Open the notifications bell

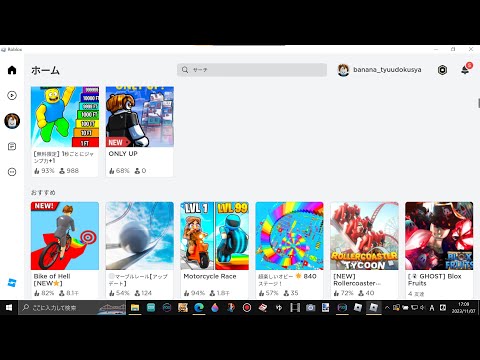coord(465,70)
